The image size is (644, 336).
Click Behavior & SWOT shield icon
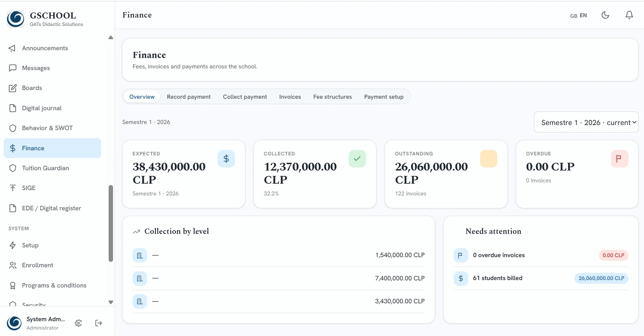pyautogui.click(x=12, y=128)
